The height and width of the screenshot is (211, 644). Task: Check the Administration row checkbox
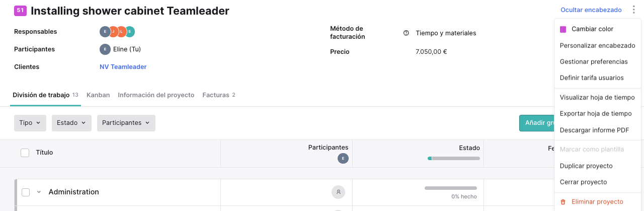[26, 192]
